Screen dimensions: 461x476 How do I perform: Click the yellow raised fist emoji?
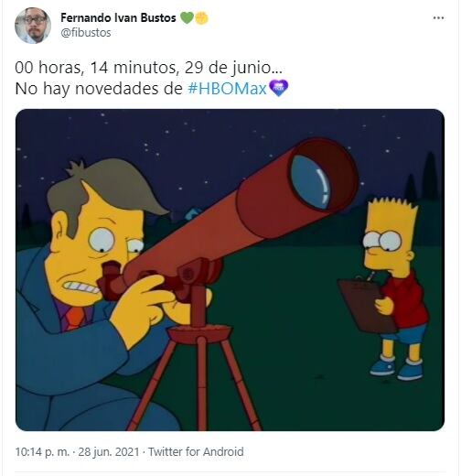(x=201, y=18)
